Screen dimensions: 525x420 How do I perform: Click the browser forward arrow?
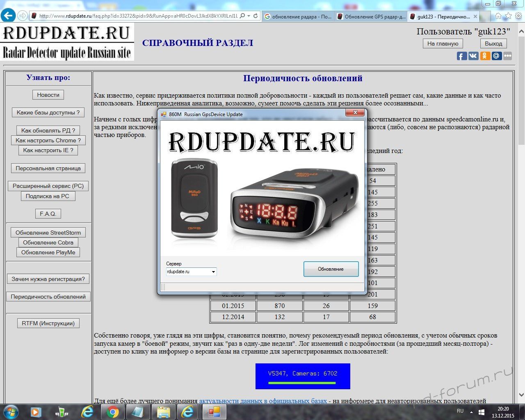click(x=23, y=16)
